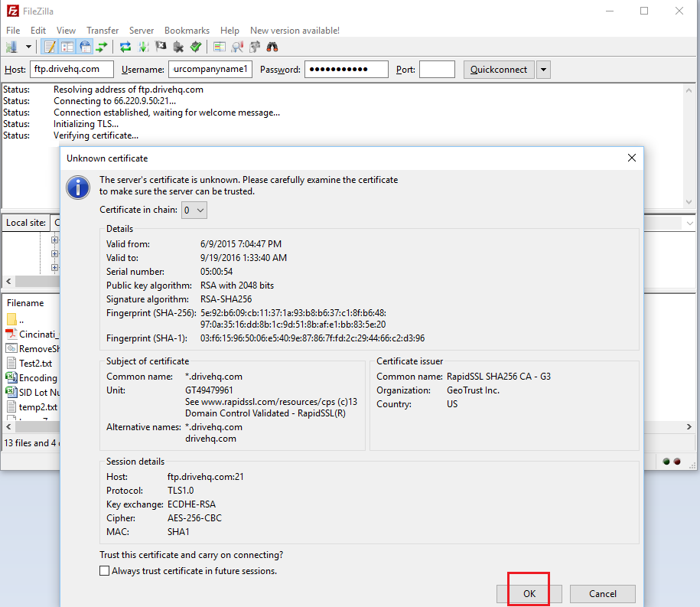
Task: Open the Transfer menu
Action: (x=103, y=31)
